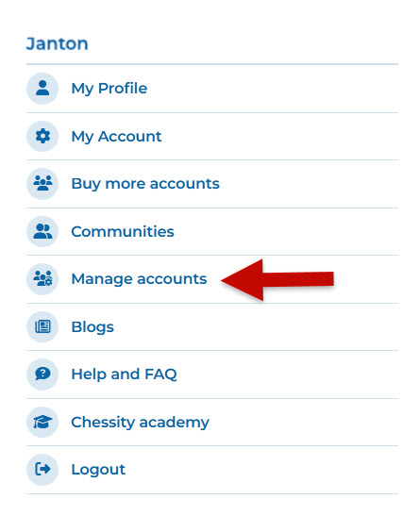The width and height of the screenshot is (420, 516).
Task: Click the two-people Communities icon
Action: coord(42,231)
